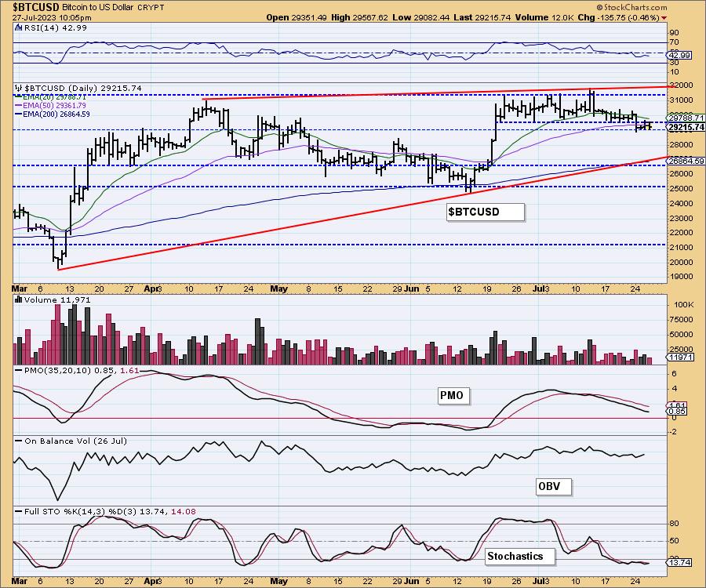Click the date stamp 27-Jul-2023 10:05pm
This screenshot has width=706, height=588.
pos(51,18)
